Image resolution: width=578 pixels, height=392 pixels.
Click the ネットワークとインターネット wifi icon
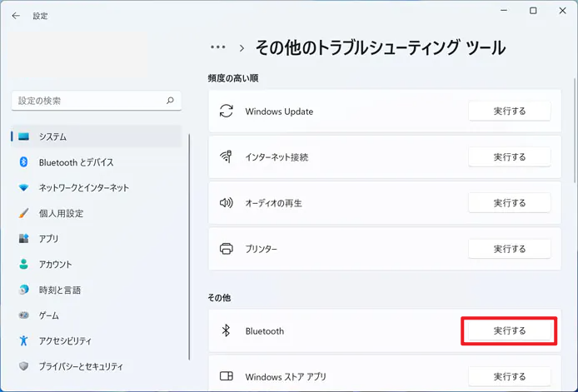(23, 188)
